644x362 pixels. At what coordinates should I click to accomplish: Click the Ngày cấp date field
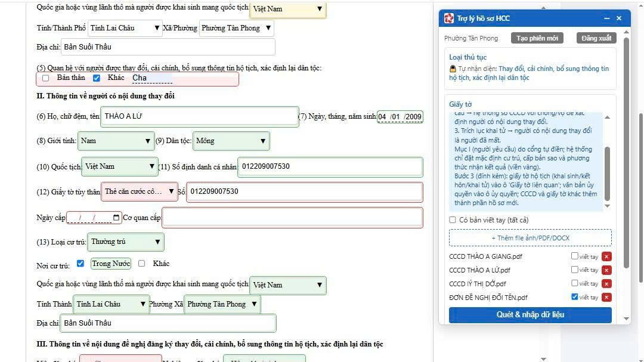click(93, 218)
